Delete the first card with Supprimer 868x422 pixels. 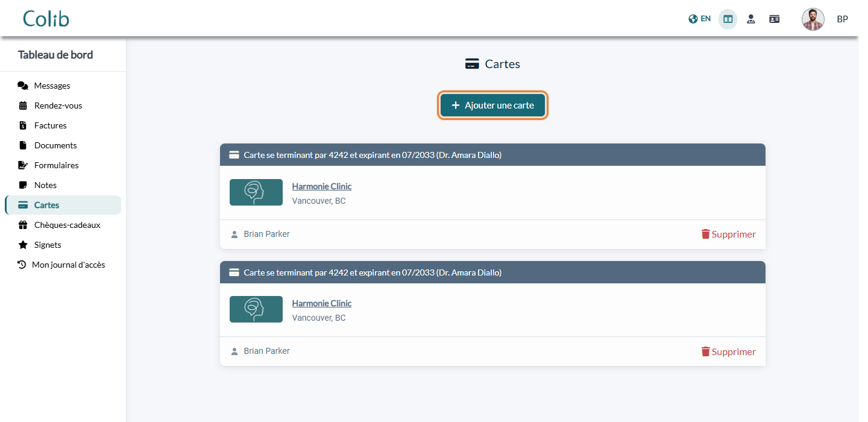coord(728,235)
